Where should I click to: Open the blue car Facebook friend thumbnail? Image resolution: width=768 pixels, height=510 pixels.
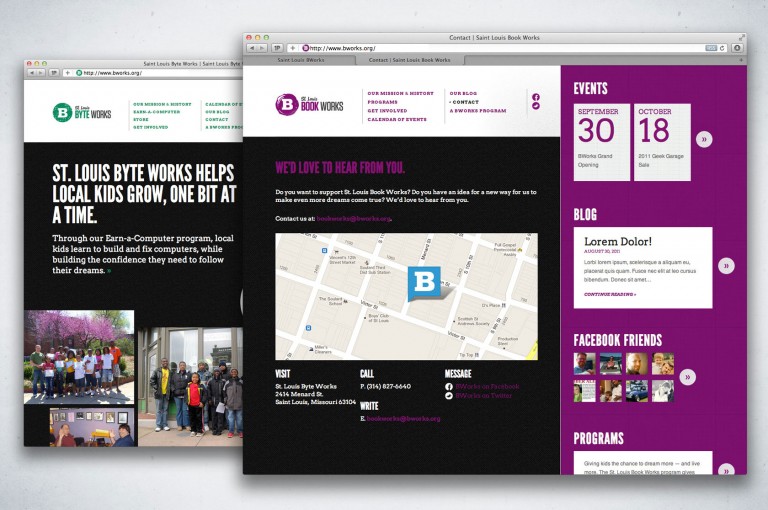(637, 391)
